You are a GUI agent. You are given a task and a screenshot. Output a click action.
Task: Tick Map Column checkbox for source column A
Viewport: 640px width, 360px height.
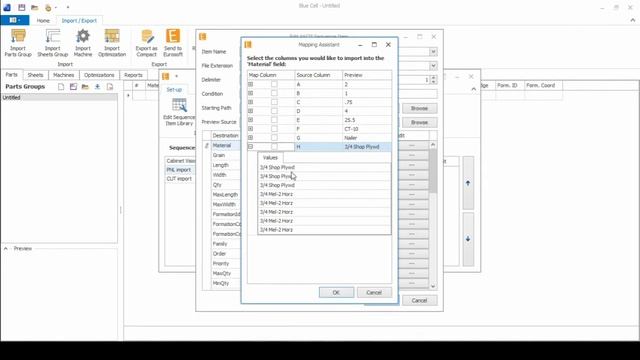pyautogui.click(x=274, y=84)
